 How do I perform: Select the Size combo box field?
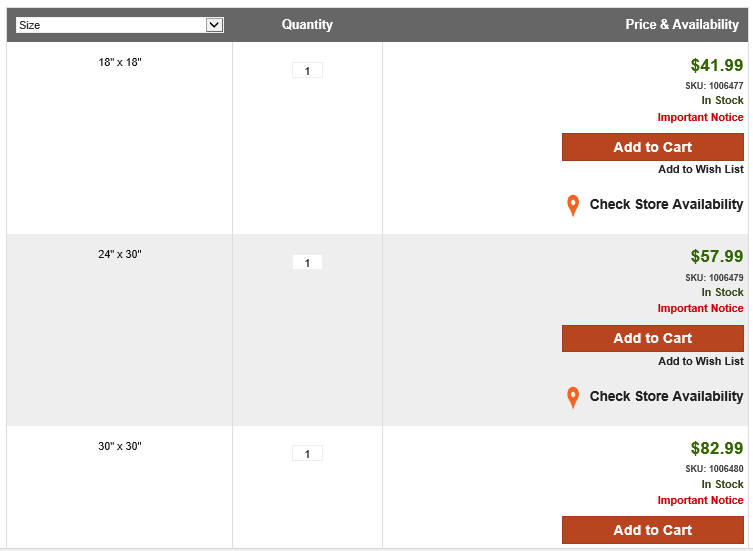coord(120,25)
